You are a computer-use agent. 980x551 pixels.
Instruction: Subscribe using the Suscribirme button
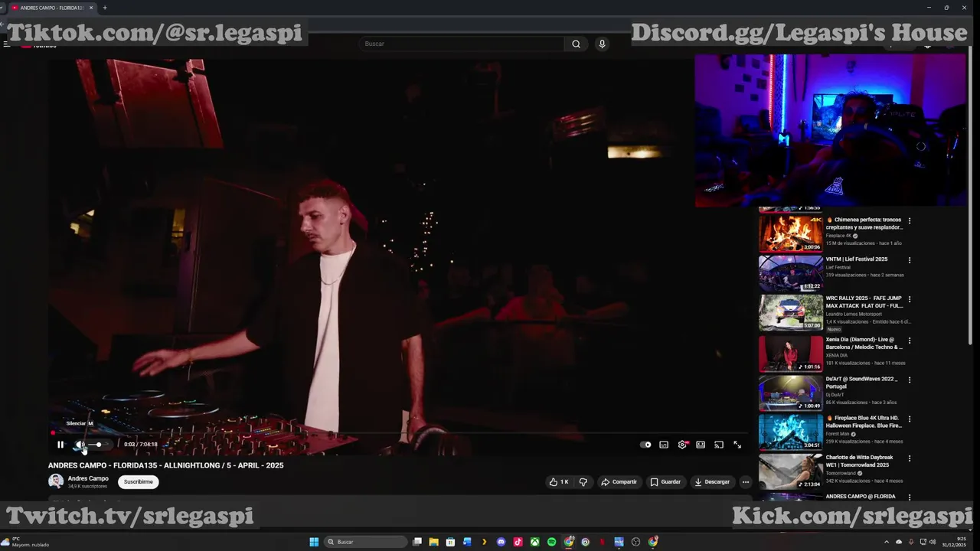(139, 482)
